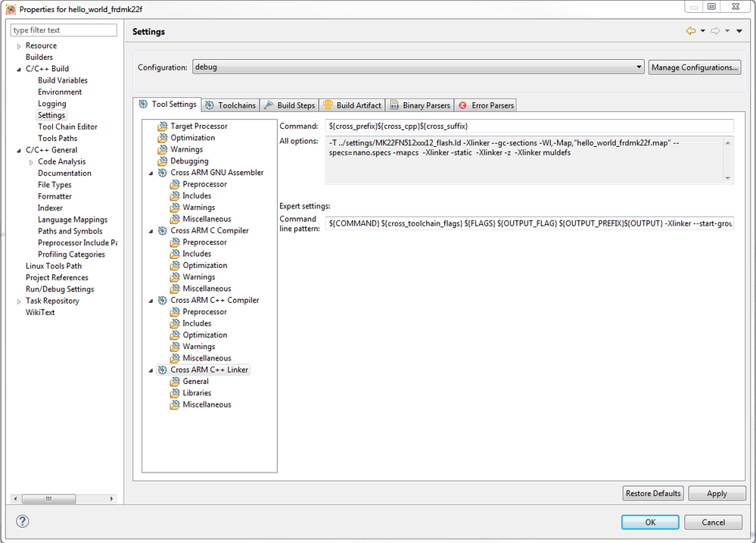Select Build Variables in sidebar

pyautogui.click(x=63, y=80)
